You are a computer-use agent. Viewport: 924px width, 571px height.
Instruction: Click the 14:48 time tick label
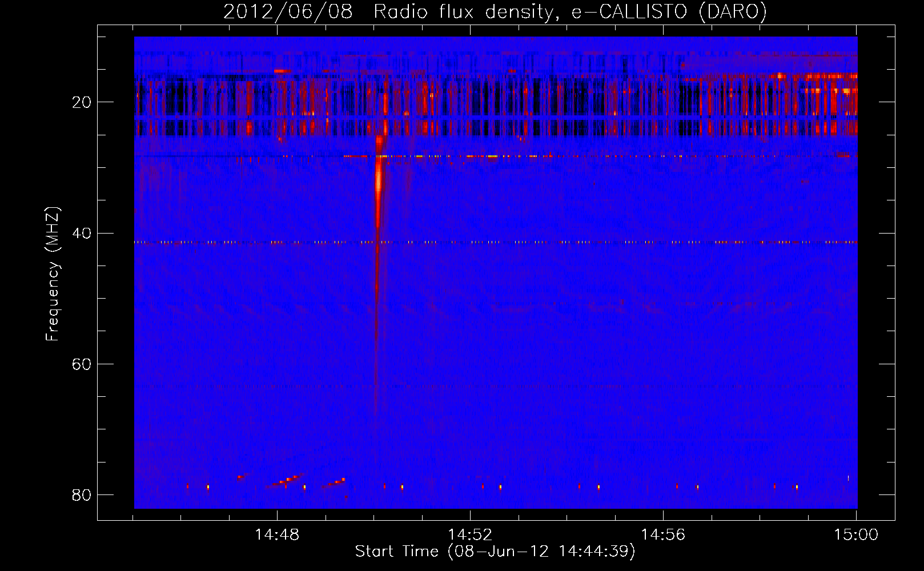(x=277, y=535)
